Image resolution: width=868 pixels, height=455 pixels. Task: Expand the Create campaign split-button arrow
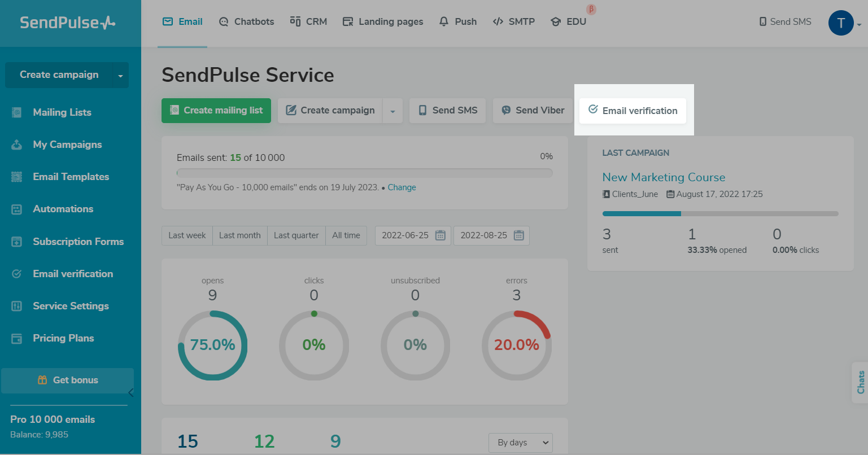pyautogui.click(x=392, y=111)
